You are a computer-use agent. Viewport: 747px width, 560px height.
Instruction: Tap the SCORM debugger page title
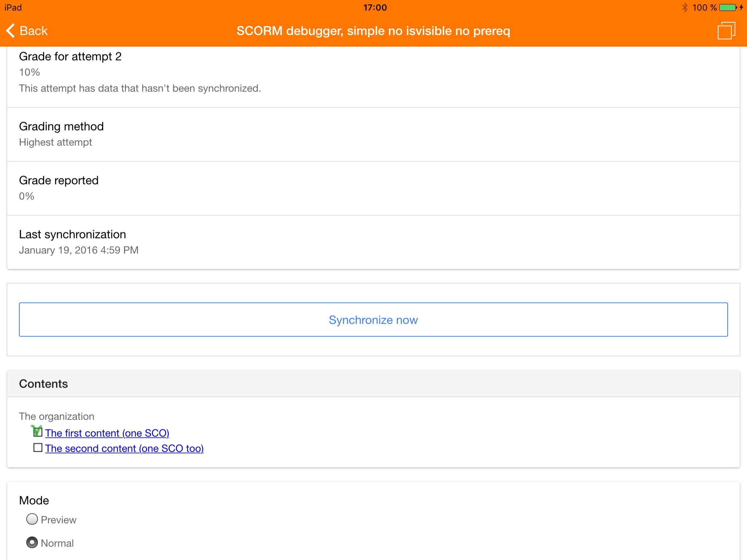373,31
